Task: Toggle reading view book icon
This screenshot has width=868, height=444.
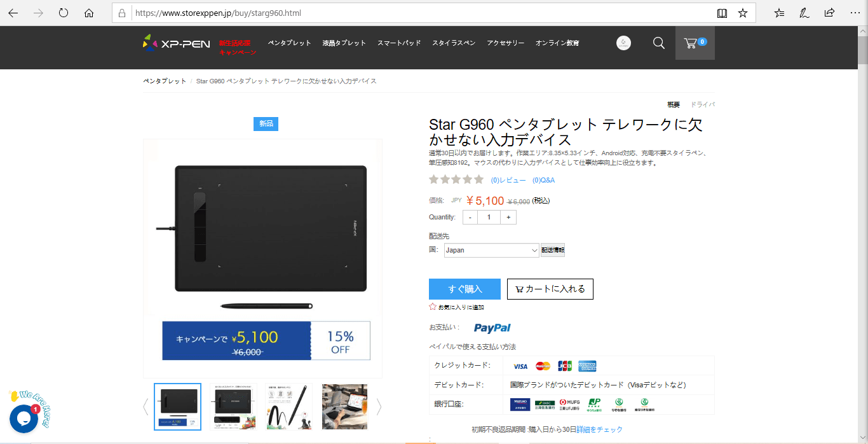Action: coord(722,13)
